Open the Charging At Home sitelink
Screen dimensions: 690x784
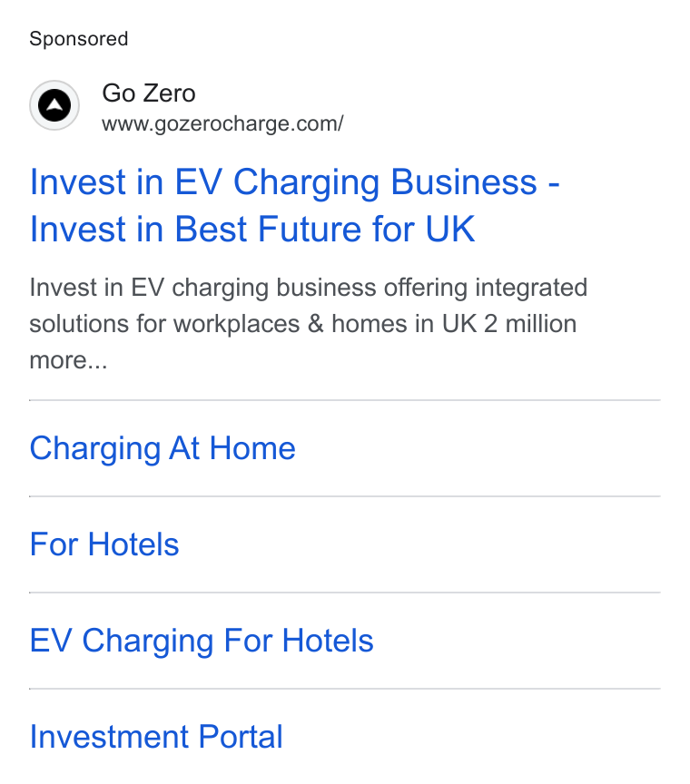tap(163, 448)
